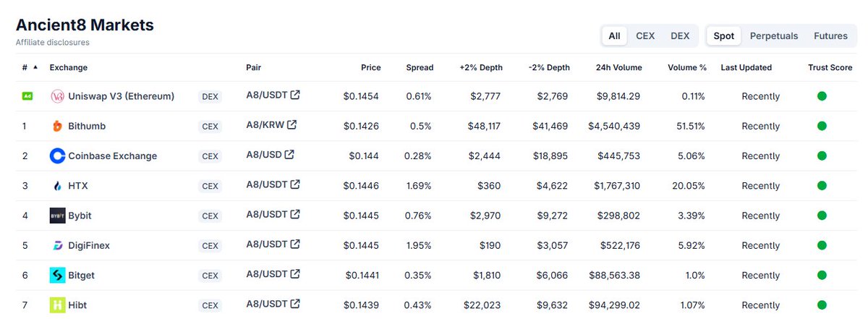Image resolution: width=868 pixels, height=319 pixels.
Task: Click the Hibt logo icon
Action: click(57, 305)
